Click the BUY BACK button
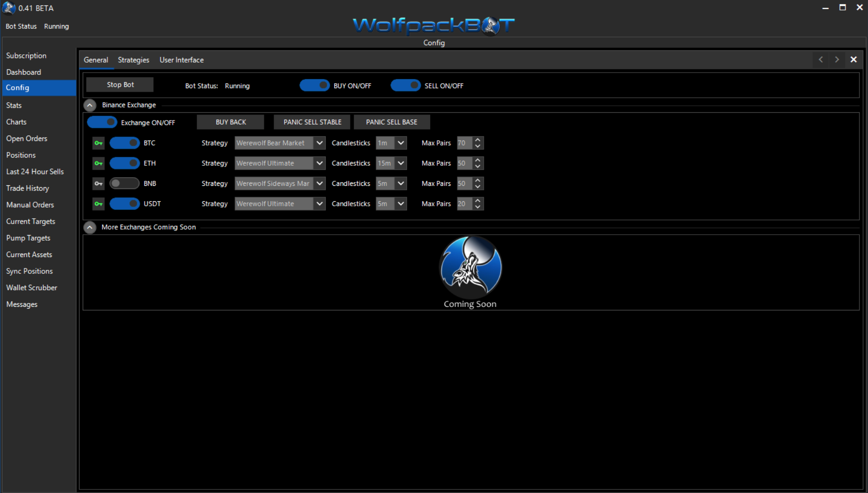 [231, 122]
